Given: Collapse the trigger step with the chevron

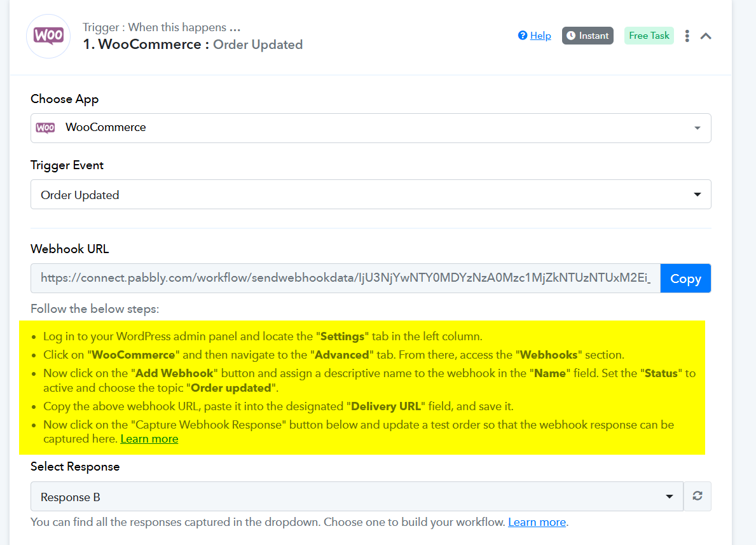Looking at the screenshot, I should pyautogui.click(x=706, y=36).
